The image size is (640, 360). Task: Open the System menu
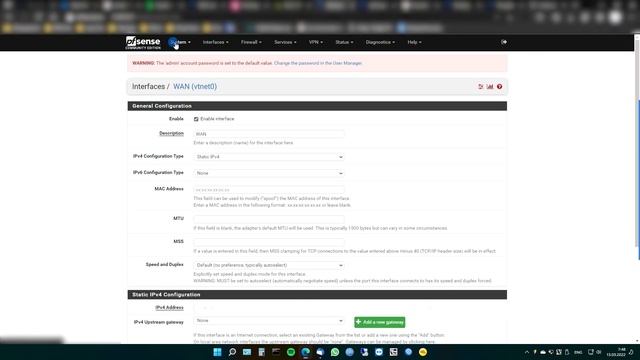coord(180,42)
